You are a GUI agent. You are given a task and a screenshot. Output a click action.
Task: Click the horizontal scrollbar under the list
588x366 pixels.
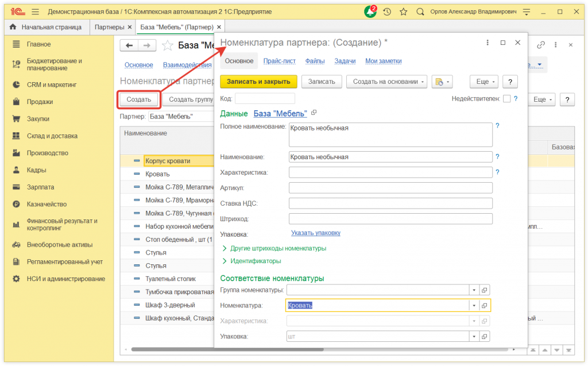(172, 349)
